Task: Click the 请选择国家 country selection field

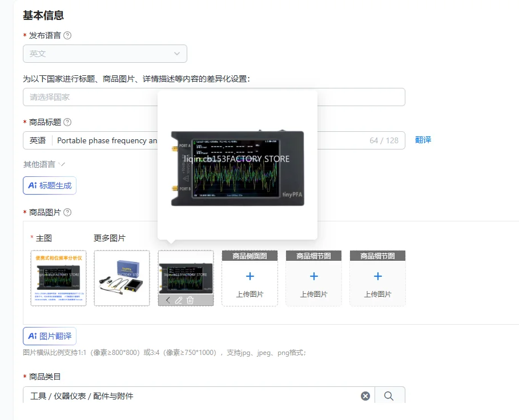Action: point(214,97)
